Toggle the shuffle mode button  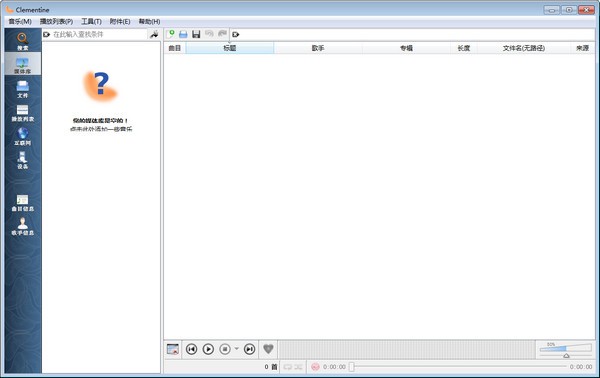click(298, 367)
